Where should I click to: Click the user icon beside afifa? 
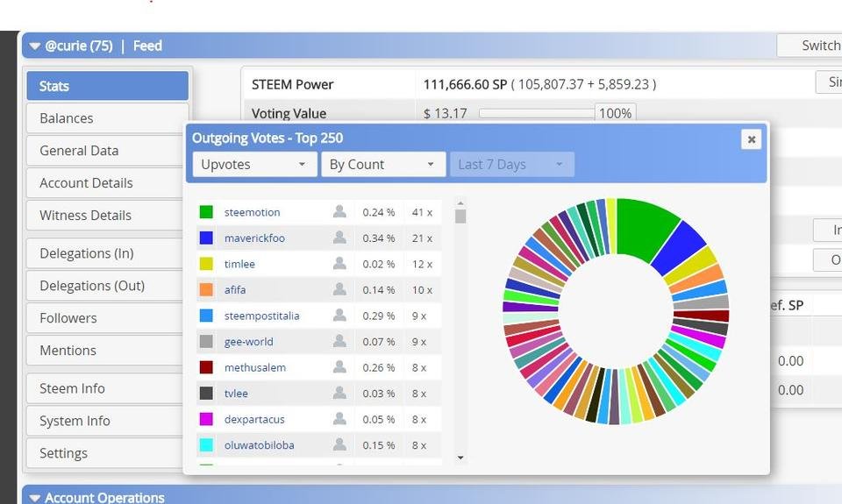pos(339,289)
